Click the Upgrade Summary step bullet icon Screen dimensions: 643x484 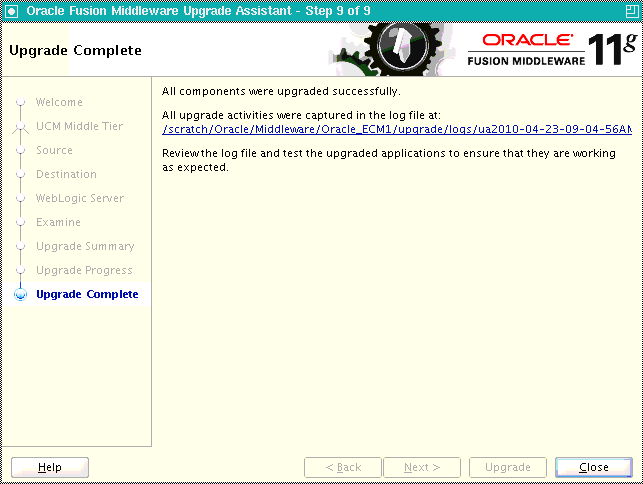click(21, 246)
